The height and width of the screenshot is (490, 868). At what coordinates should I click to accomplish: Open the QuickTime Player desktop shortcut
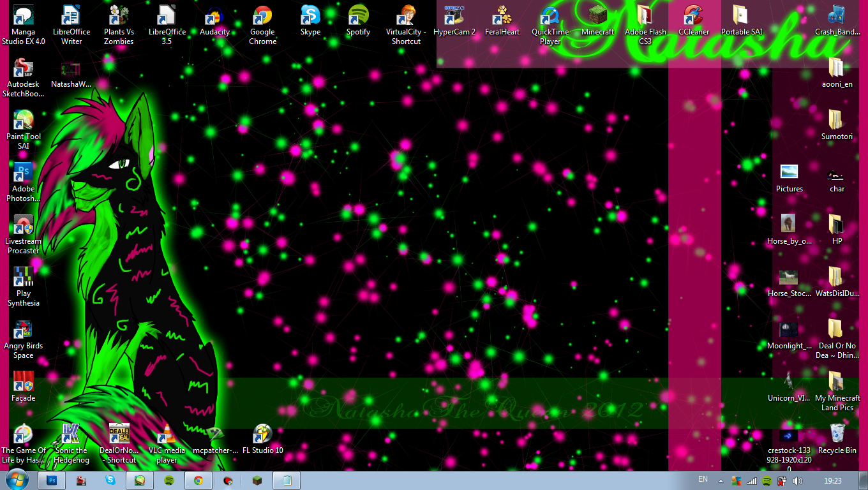point(550,17)
